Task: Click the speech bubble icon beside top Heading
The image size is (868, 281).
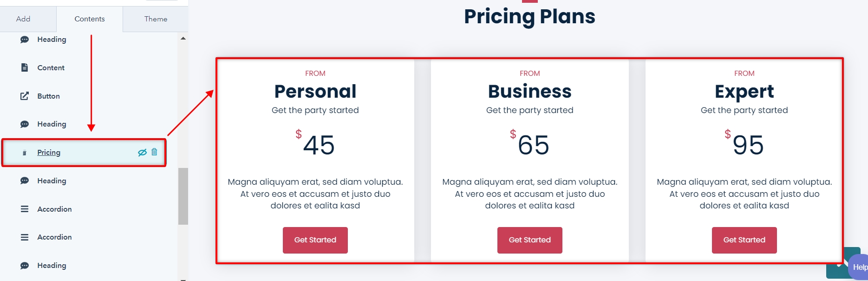Action: coord(25,40)
